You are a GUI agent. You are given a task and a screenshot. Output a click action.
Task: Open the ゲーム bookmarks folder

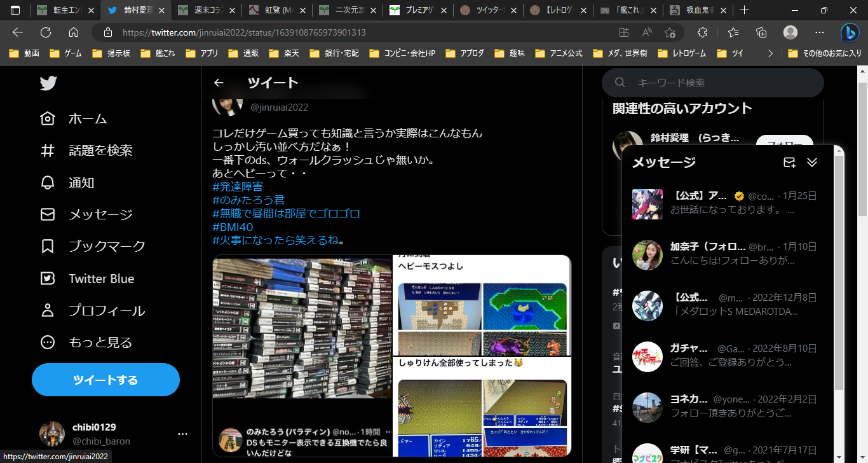65,53
